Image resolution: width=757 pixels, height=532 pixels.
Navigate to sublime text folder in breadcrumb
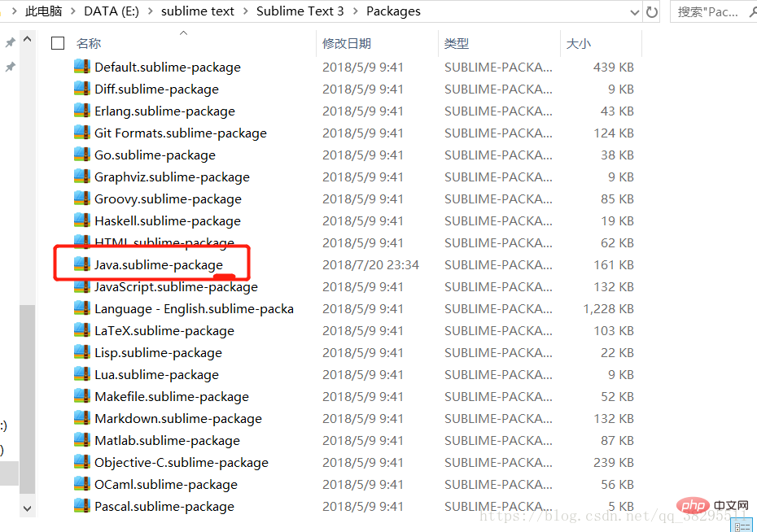(198, 11)
